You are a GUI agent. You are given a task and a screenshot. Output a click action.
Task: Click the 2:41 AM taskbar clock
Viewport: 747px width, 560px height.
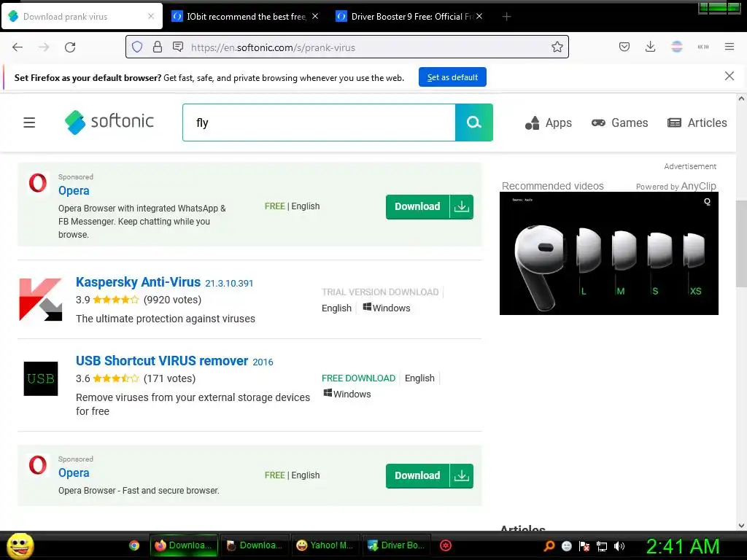click(x=683, y=546)
